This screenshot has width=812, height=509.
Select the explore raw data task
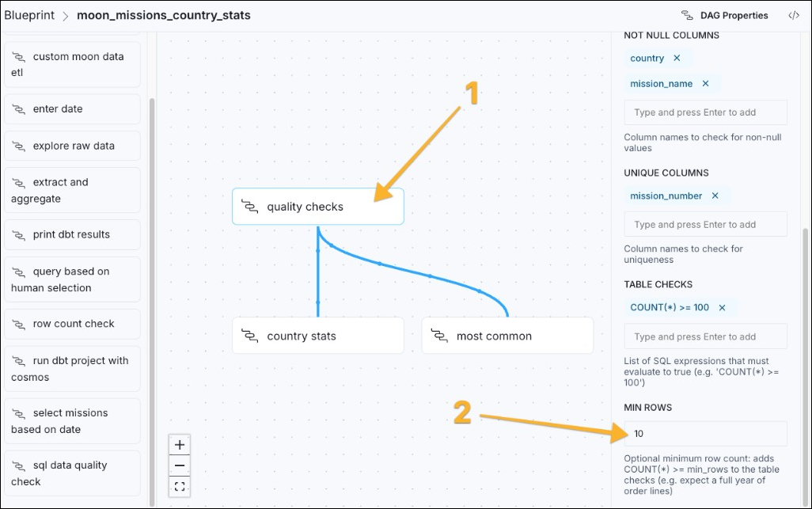coord(72,146)
